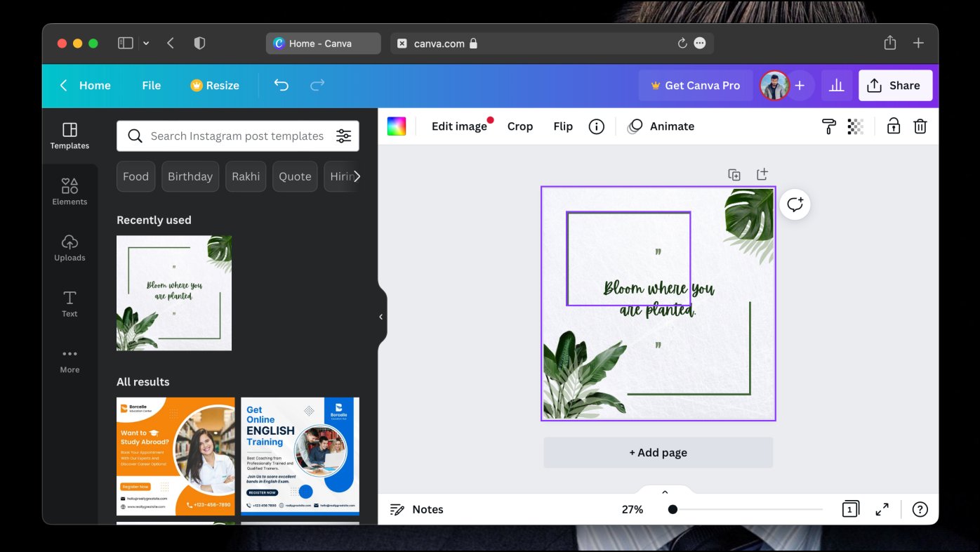The height and width of the screenshot is (552, 980).
Task: Click the Safari privacy shield icon
Action: click(x=199, y=43)
